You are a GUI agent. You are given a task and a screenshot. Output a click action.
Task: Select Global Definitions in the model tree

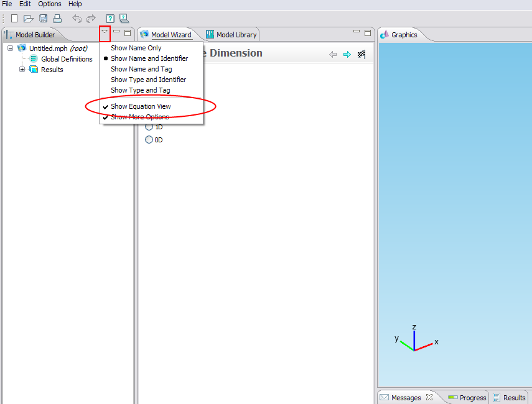click(67, 59)
